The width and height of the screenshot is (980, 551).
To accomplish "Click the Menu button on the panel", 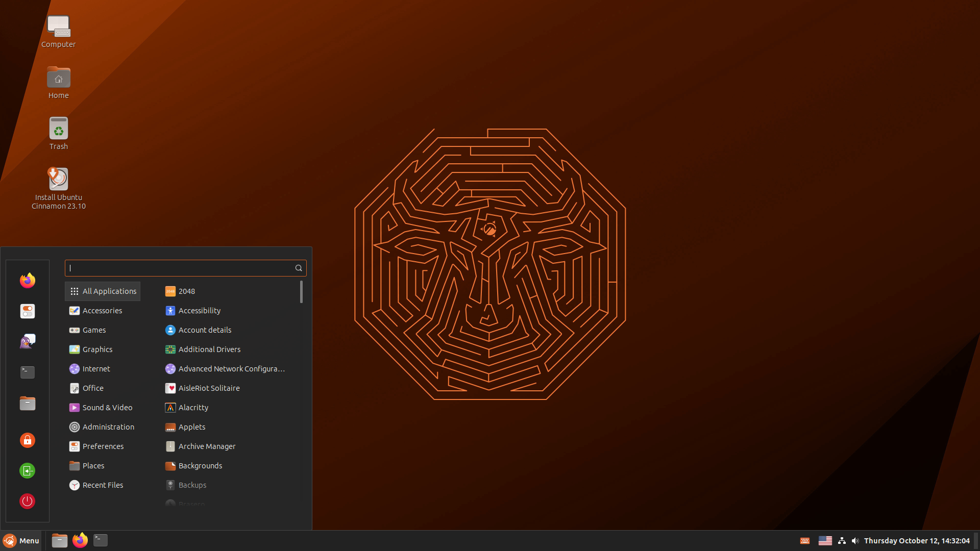I will pos(21,541).
